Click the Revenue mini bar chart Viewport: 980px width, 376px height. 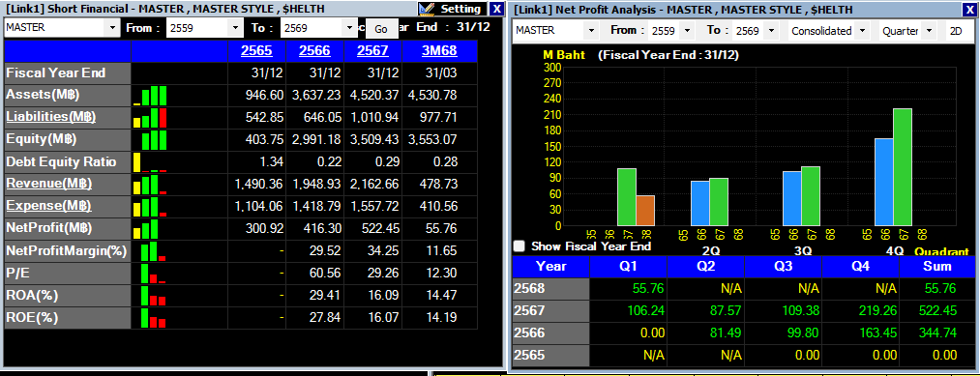[x=150, y=185]
